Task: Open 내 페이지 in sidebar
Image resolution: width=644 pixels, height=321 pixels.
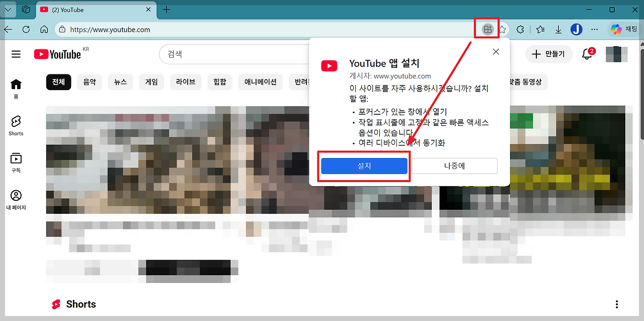Action: 16,200
